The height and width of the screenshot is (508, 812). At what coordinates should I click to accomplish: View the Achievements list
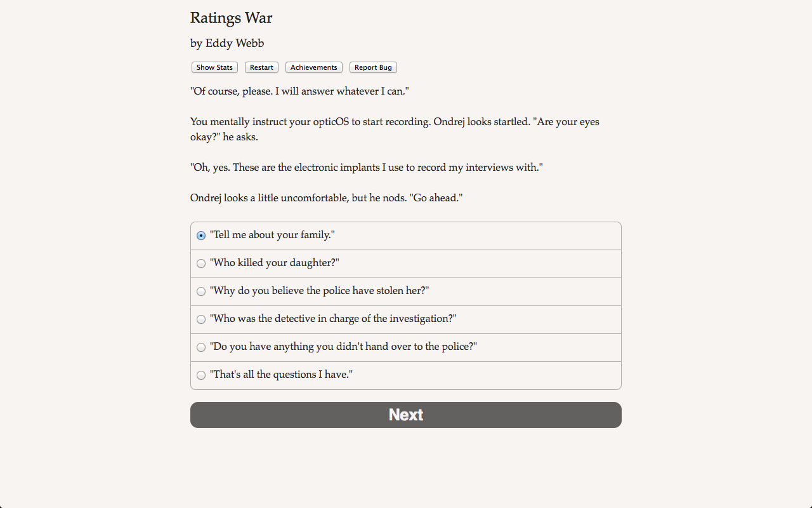(313, 67)
